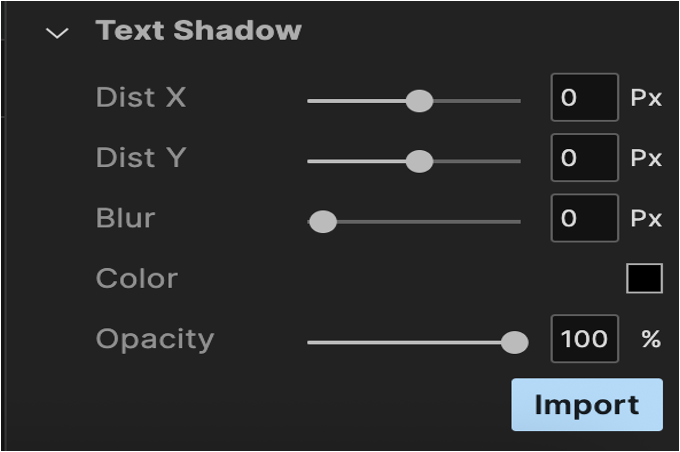Focus the Blur value field
The height and width of the screenshot is (452, 680).
point(584,218)
